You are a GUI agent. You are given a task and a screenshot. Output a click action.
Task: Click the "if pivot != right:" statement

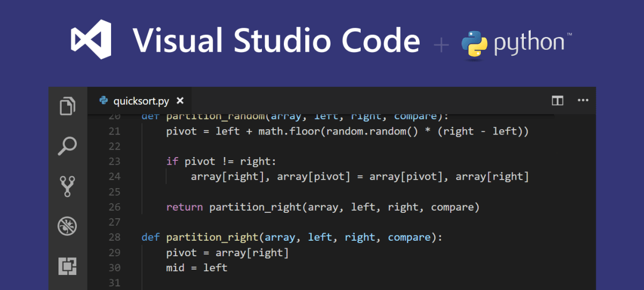pyautogui.click(x=221, y=161)
